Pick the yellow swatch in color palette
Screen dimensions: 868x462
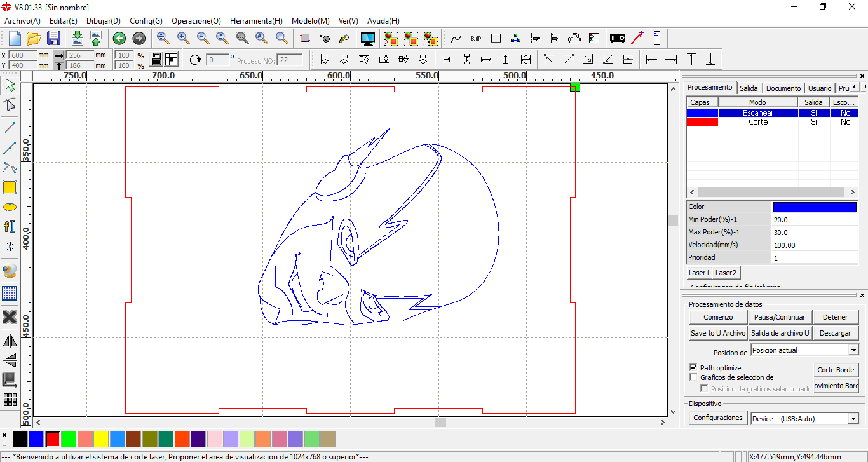101,439
